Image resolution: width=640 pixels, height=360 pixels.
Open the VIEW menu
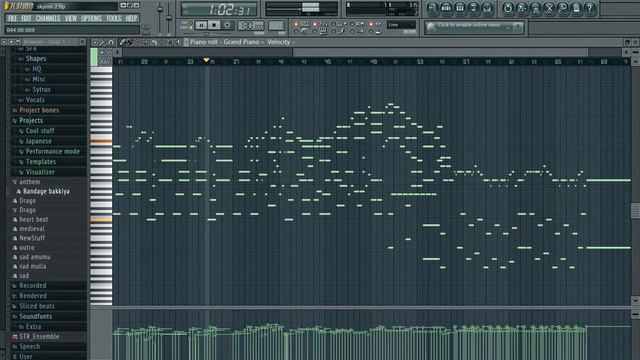[x=71, y=18]
